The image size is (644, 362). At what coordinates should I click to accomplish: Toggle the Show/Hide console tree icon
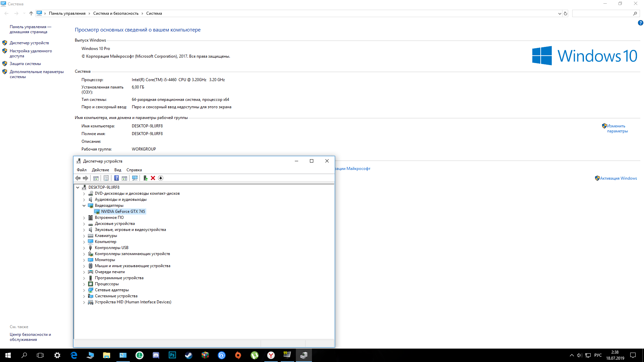(x=96, y=178)
